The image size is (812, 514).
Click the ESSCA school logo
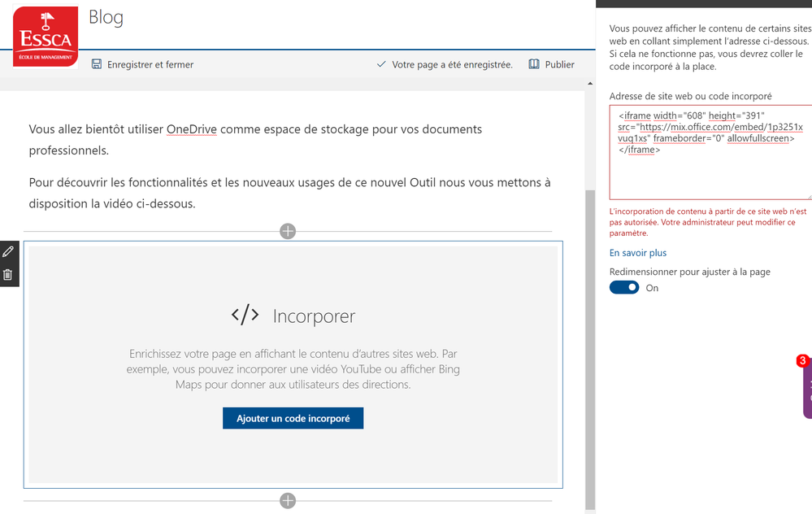pos(46,37)
